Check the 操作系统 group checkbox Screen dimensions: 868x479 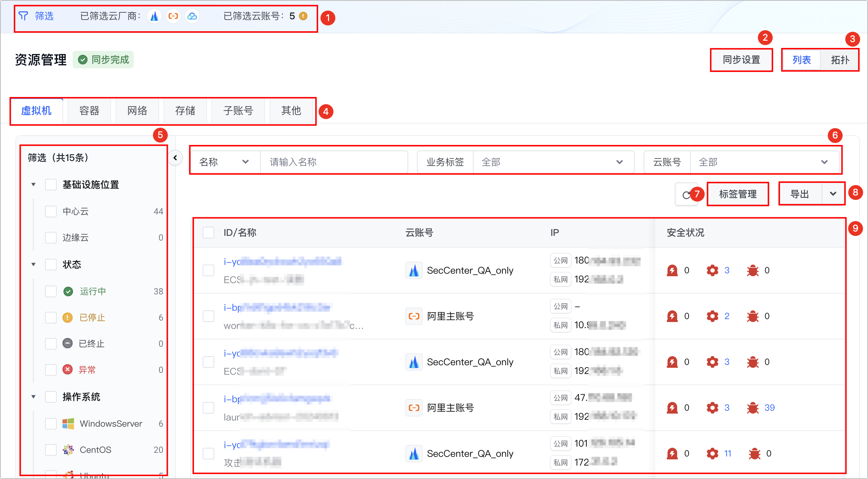coord(51,397)
